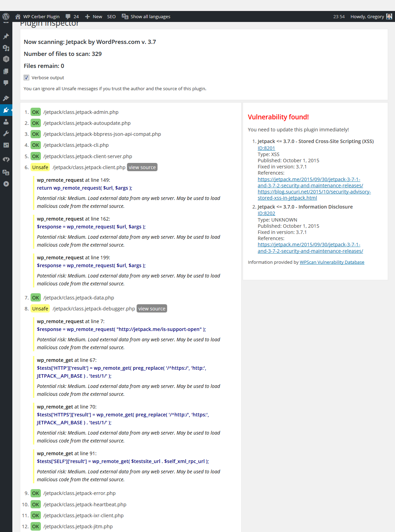Click /jetpack/class.jetpack-client-server.php file row

[x=88, y=156]
